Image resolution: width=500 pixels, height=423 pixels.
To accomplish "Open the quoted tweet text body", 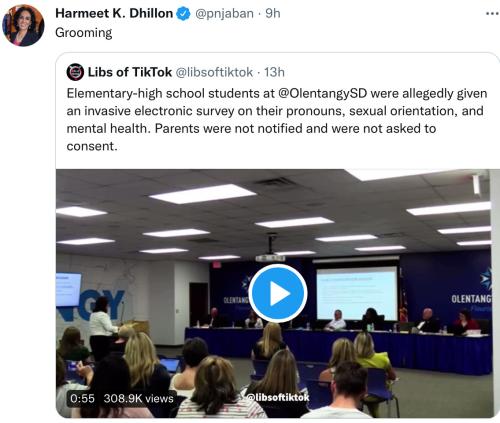I will pos(277,120).
